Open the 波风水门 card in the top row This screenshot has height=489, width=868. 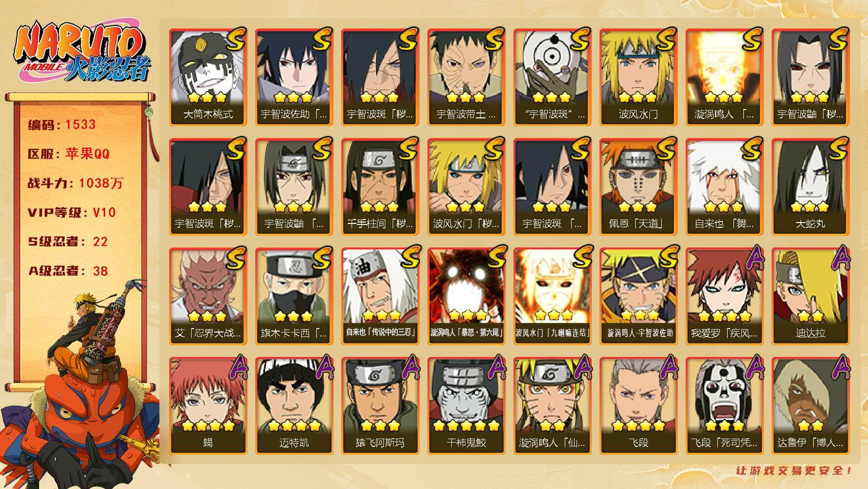638,77
